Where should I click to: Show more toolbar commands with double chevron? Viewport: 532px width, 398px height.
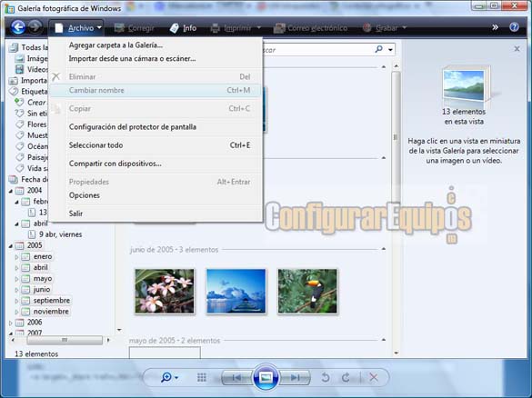(495, 27)
